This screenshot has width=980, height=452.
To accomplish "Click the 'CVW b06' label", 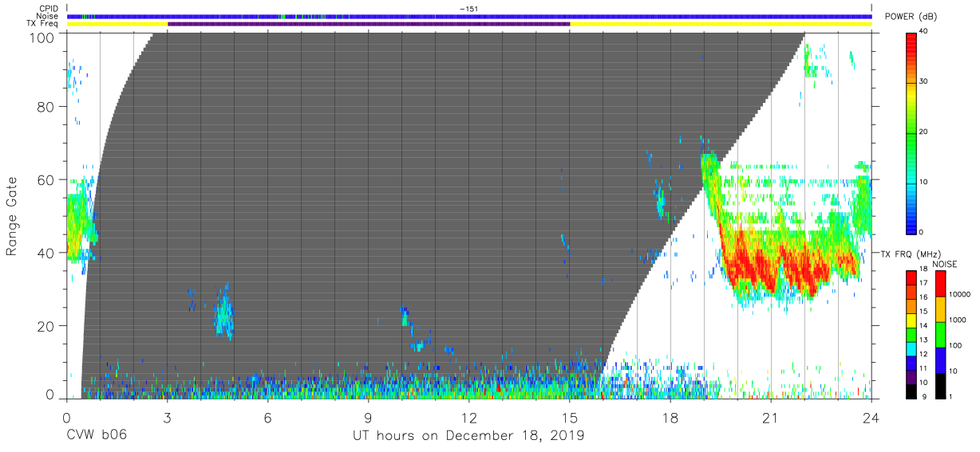I will pos(95,436).
